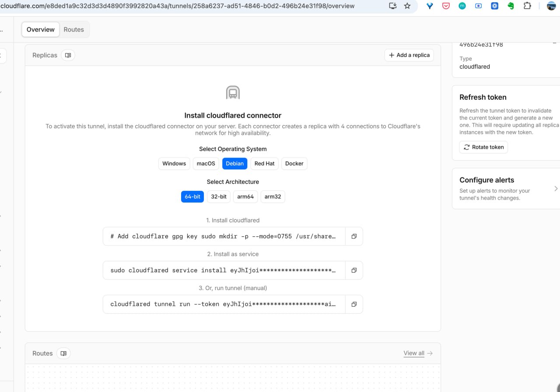Click '2. Install as service' label
This screenshot has width=560, height=392.
[x=233, y=254]
